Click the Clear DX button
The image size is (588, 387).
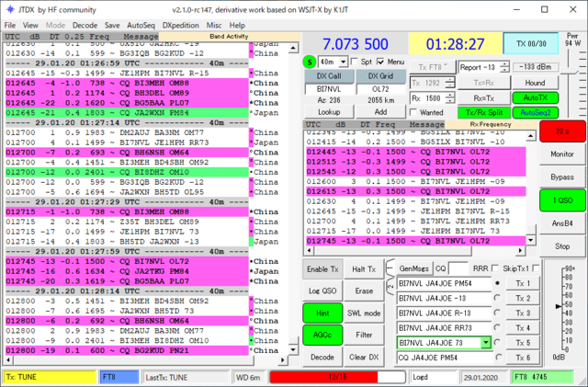point(364,357)
